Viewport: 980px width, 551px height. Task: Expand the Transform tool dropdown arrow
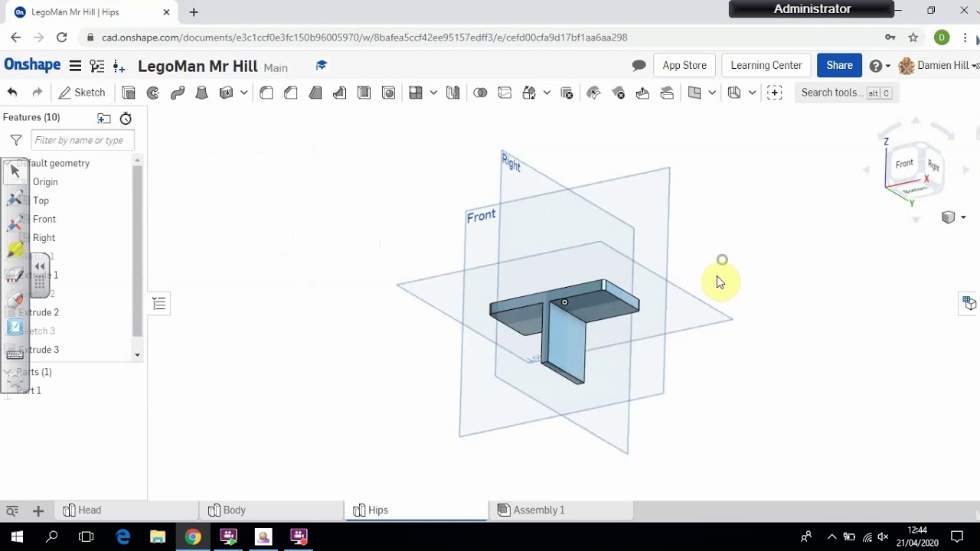(x=547, y=93)
